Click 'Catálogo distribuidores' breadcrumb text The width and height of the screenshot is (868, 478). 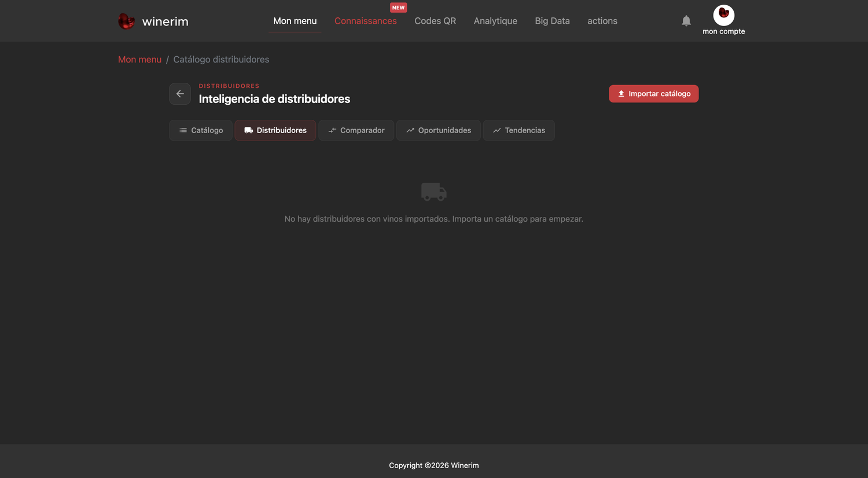point(221,60)
